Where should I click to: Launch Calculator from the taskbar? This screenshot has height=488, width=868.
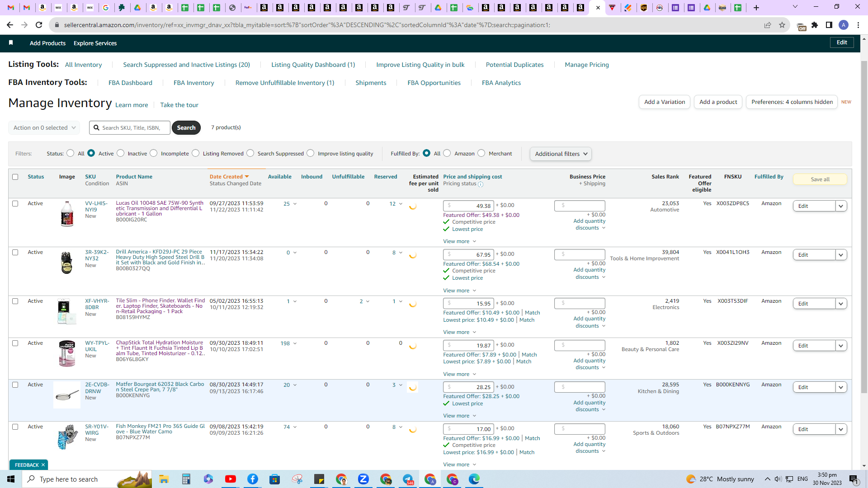[x=186, y=479]
